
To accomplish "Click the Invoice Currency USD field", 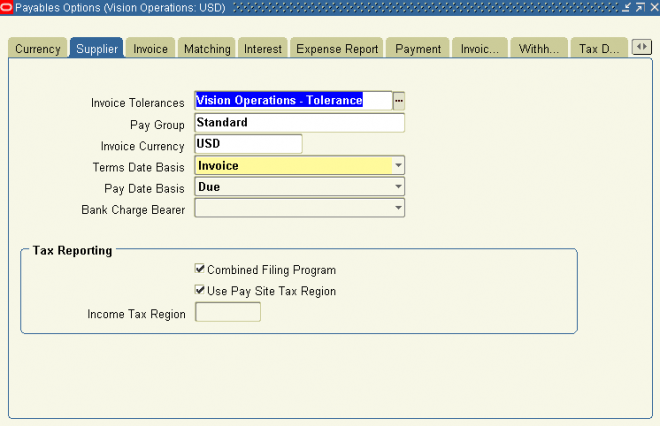I will [248, 144].
